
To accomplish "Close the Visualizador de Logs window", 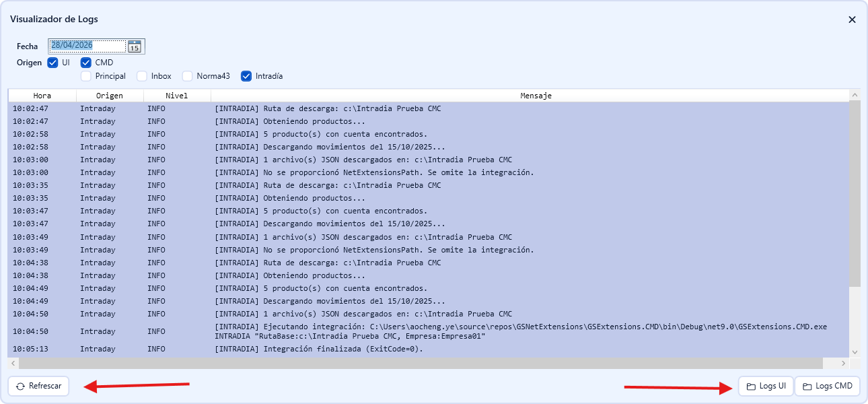I will coord(852,20).
